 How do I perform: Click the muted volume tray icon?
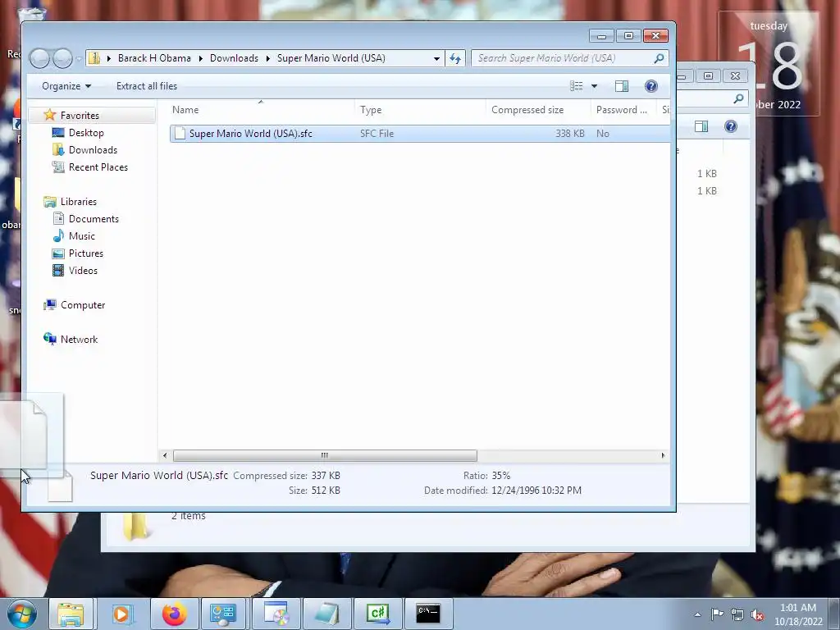click(757, 615)
